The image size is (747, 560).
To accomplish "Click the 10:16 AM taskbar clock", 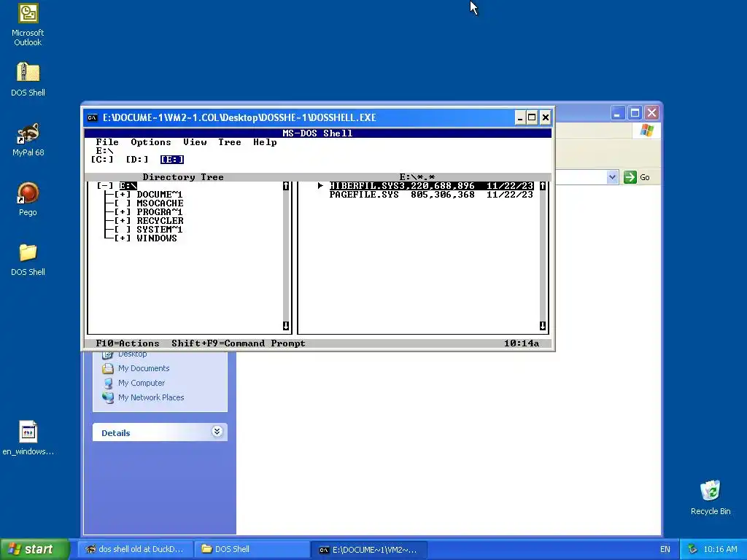I will click(x=720, y=550).
